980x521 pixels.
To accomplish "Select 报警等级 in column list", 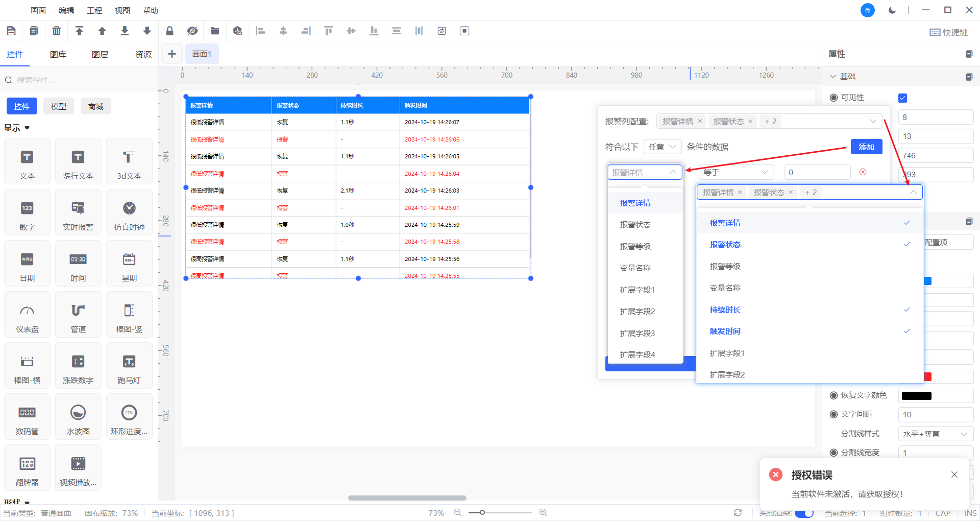I will click(x=725, y=266).
